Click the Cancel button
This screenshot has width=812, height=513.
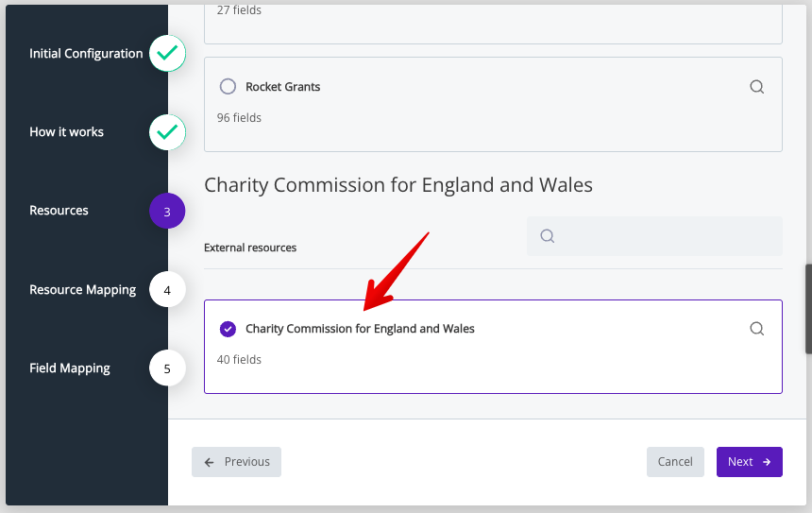(675, 462)
